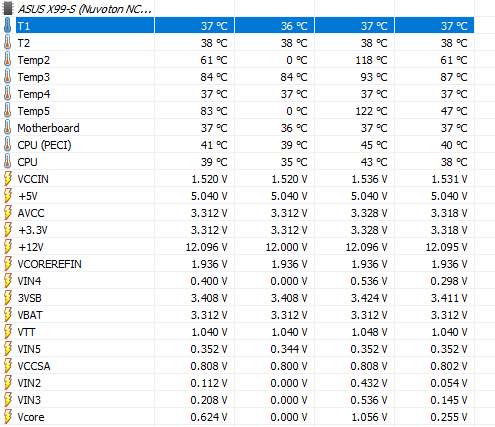
Task: Click the thermometer icon next to T2
Action: [7, 43]
